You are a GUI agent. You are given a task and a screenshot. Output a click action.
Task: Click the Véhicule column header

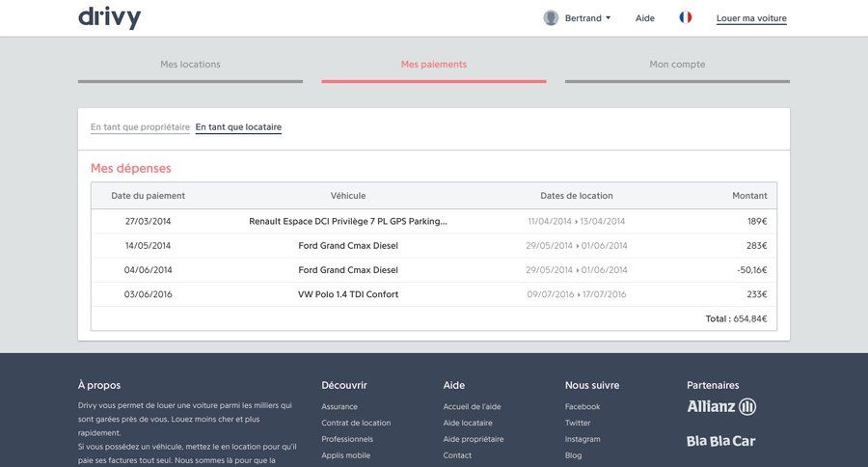coord(348,196)
